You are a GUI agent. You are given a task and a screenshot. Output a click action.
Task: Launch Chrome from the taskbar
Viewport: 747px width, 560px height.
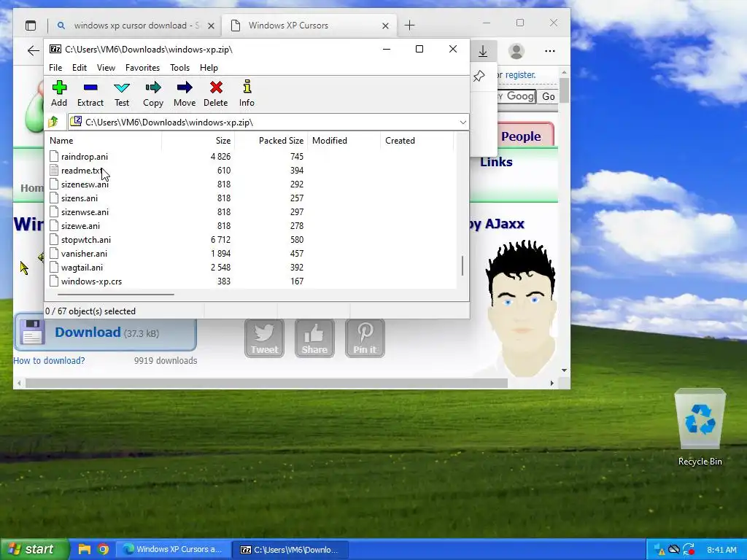pyautogui.click(x=103, y=549)
